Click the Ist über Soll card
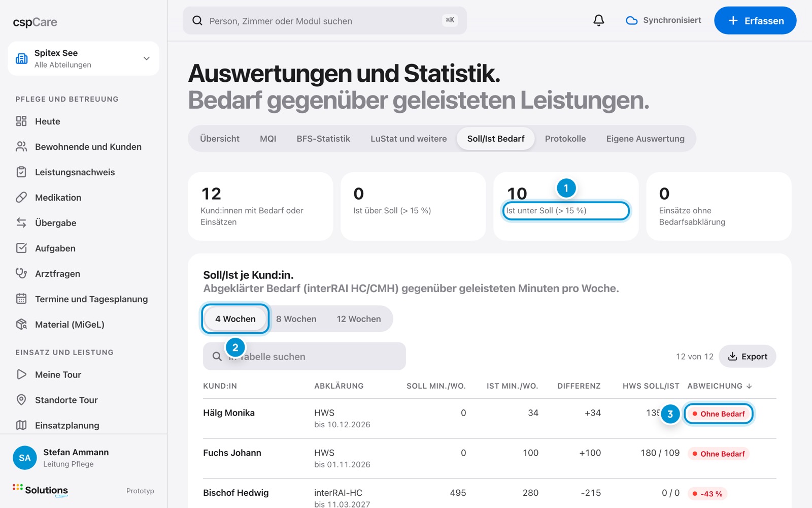Screen dimensions: 812x508 point(413,206)
